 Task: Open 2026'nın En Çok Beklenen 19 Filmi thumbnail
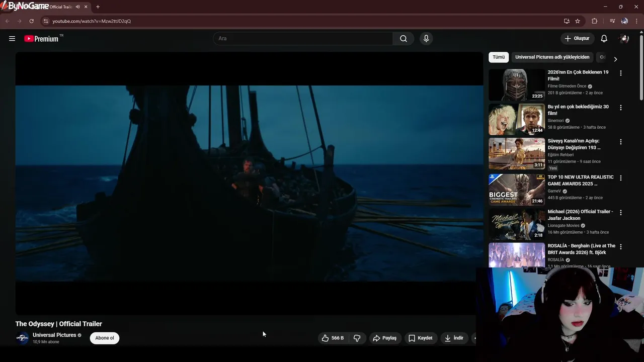click(x=517, y=85)
